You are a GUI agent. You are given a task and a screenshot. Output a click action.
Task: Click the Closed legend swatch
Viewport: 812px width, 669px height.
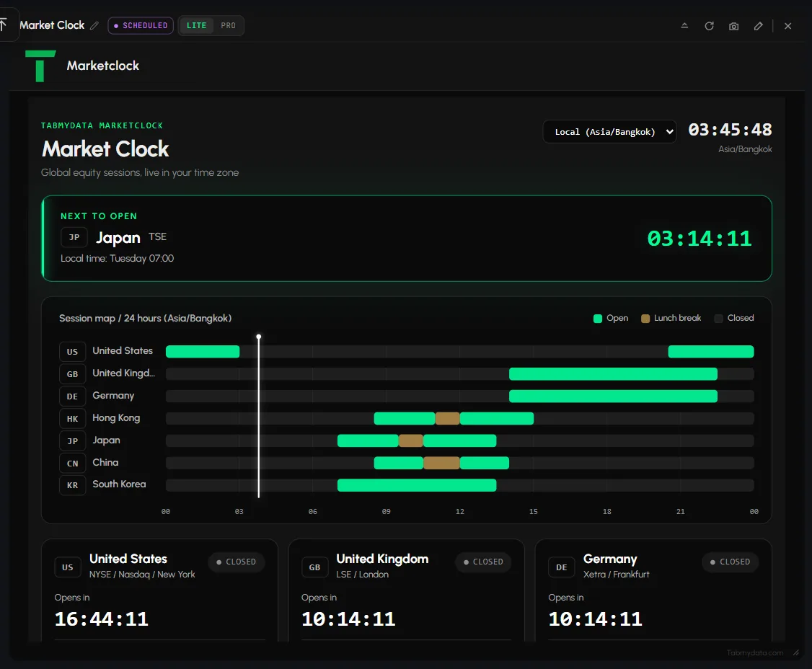[x=719, y=319]
